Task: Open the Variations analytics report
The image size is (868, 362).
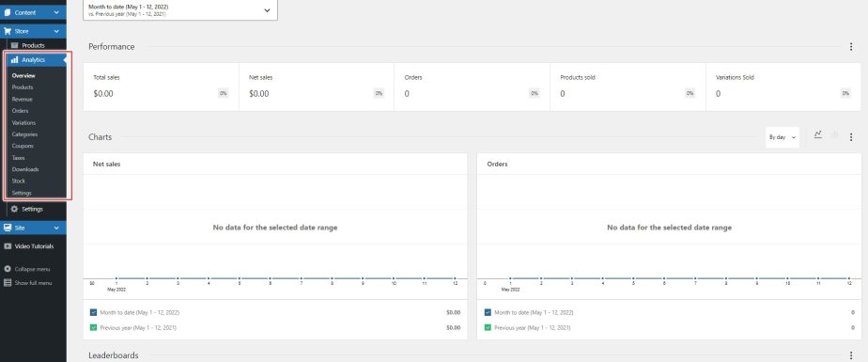Action: coord(23,122)
